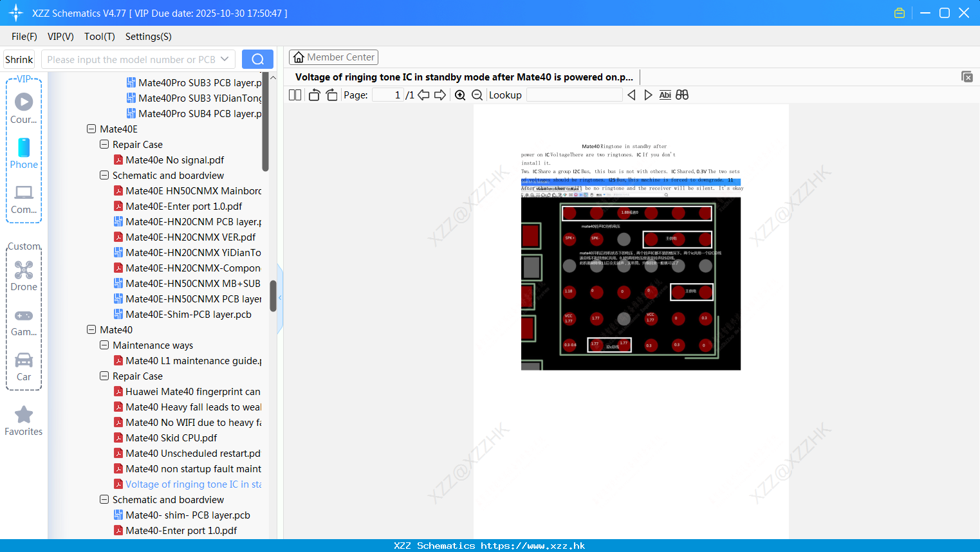Image resolution: width=980 pixels, height=552 pixels.
Task: Collapse the Maintenance ways folder
Action: coord(104,345)
